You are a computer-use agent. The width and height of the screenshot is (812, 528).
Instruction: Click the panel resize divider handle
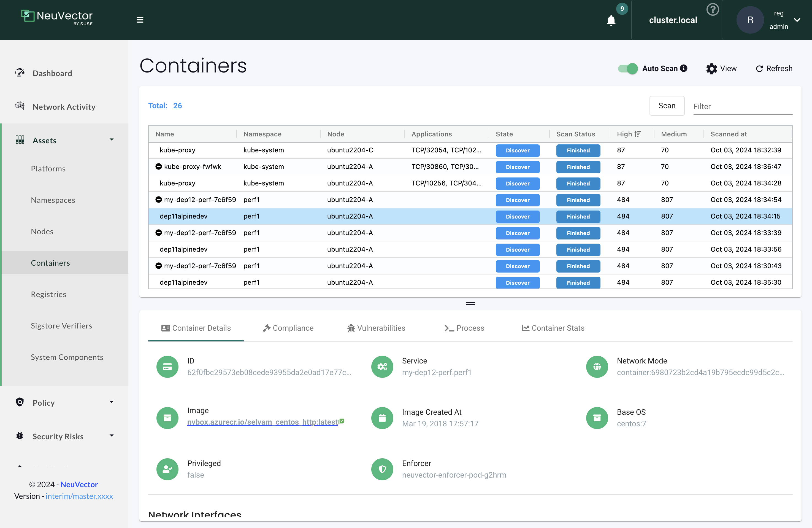(470, 303)
